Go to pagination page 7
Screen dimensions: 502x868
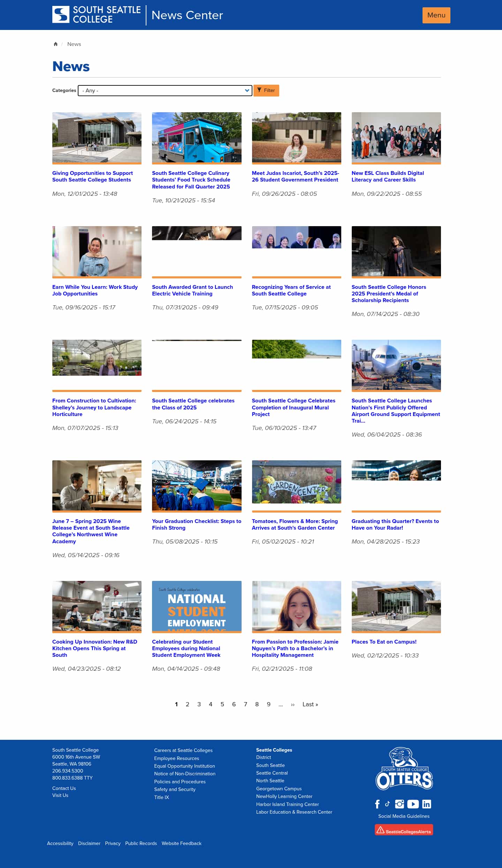pos(245,704)
